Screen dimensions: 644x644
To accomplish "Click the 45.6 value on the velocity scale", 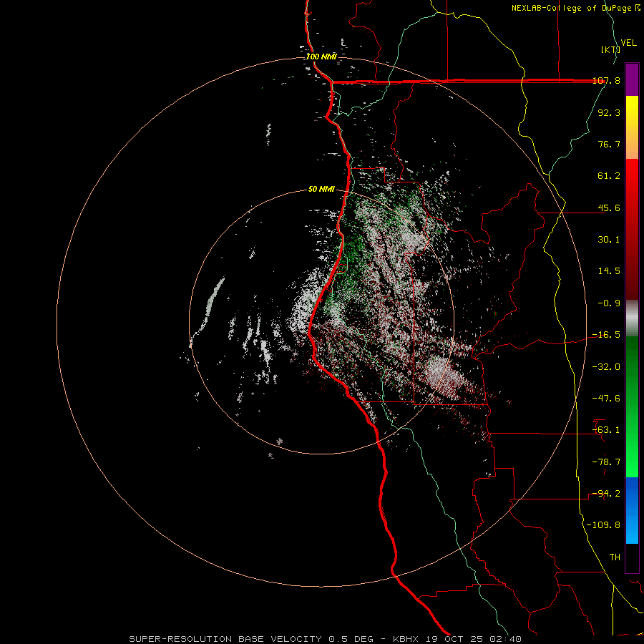I will (x=609, y=208).
